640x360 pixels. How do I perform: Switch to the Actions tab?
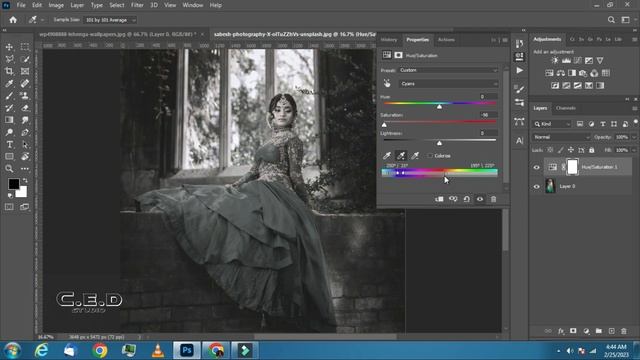(446, 40)
